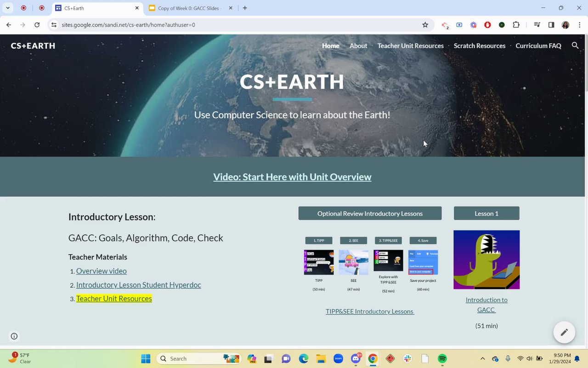
Task: Open the Introduction to GACC link
Action: (x=486, y=305)
